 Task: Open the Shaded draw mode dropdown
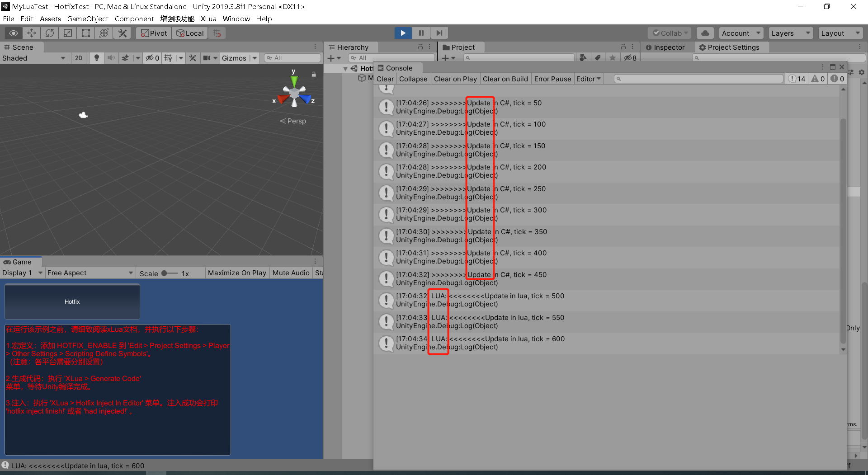point(34,58)
